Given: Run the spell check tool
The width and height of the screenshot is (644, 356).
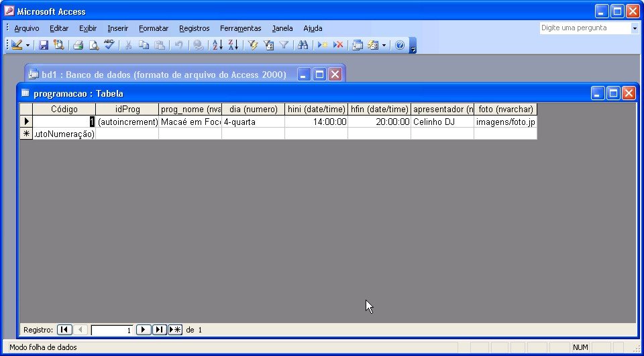Looking at the screenshot, I should (109, 45).
